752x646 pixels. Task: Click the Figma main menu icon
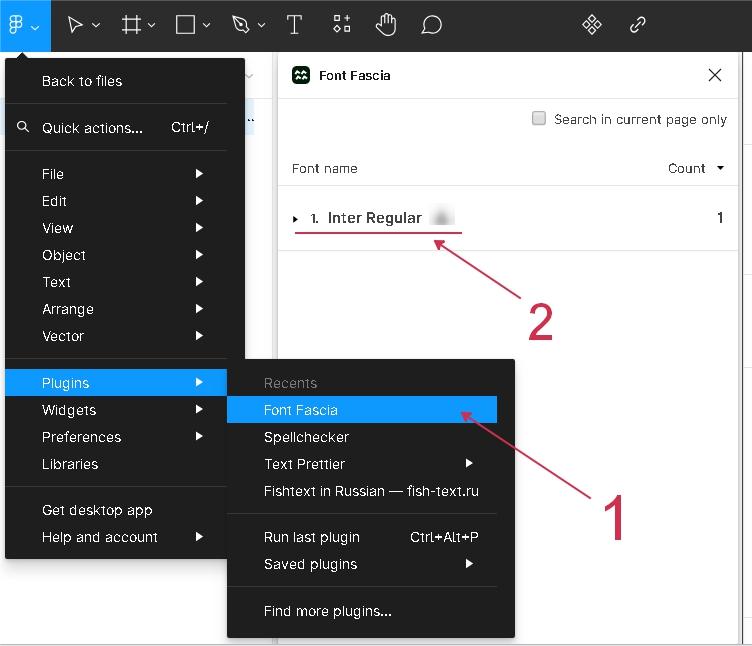[x=17, y=25]
